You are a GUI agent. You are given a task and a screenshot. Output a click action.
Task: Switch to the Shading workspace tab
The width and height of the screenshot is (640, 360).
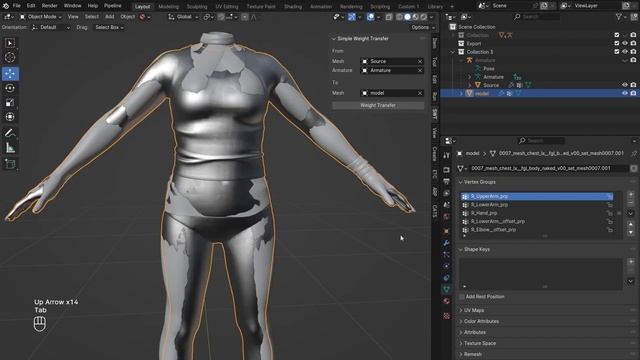(293, 7)
